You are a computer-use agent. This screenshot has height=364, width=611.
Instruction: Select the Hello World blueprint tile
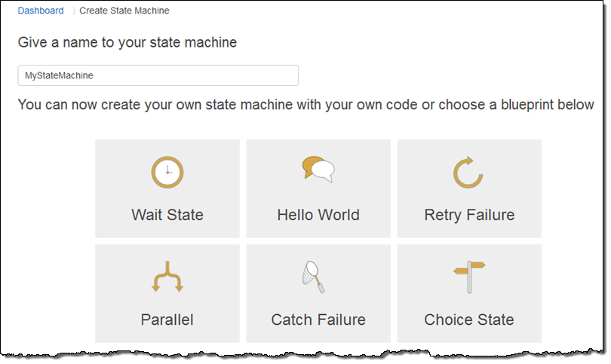coord(318,188)
